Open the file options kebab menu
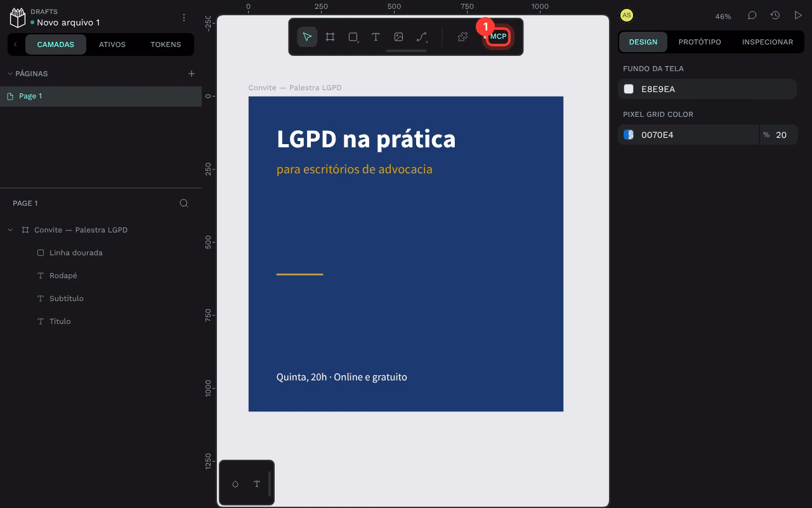 (184, 18)
